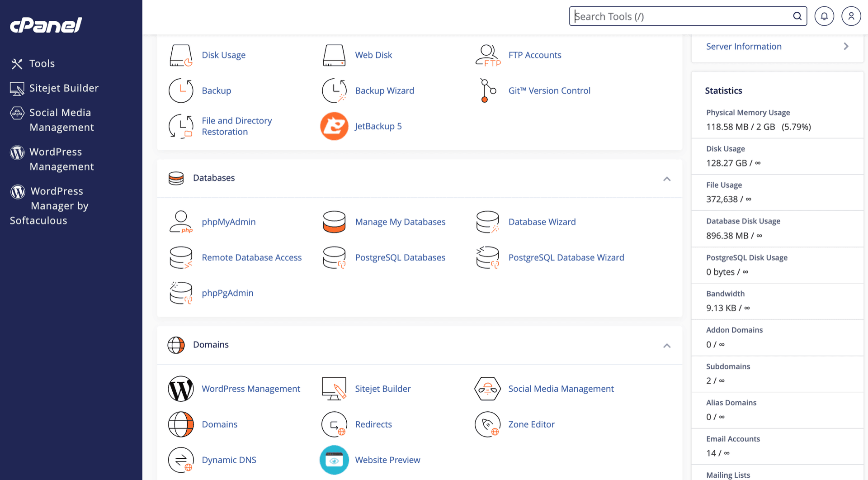Open the phpMyAdmin icon
This screenshot has height=480, width=868.
pyautogui.click(x=181, y=222)
